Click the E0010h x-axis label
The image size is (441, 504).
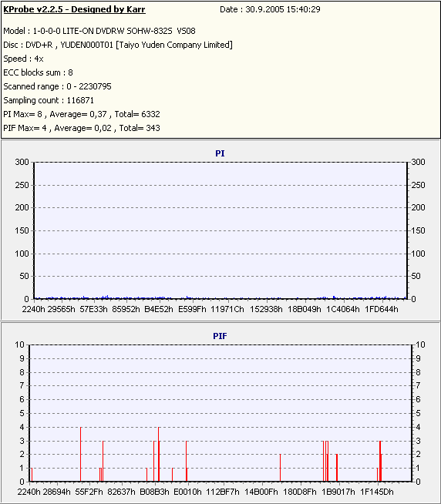click(187, 492)
